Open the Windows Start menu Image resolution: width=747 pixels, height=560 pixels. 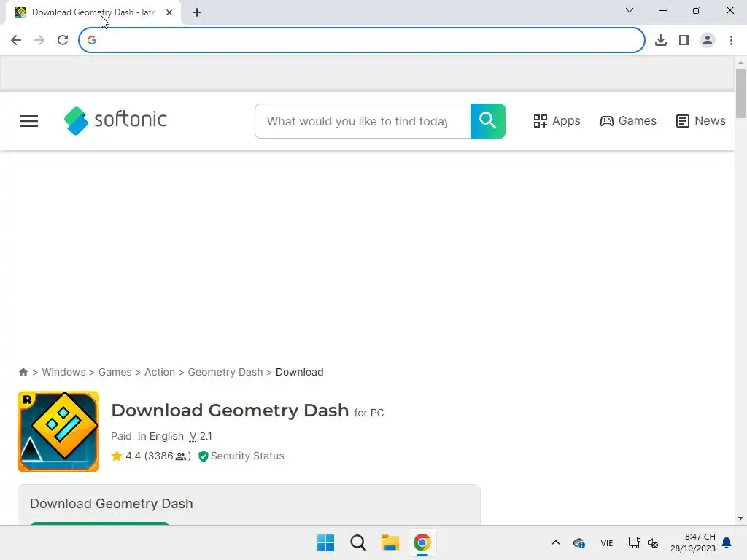[326, 542]
